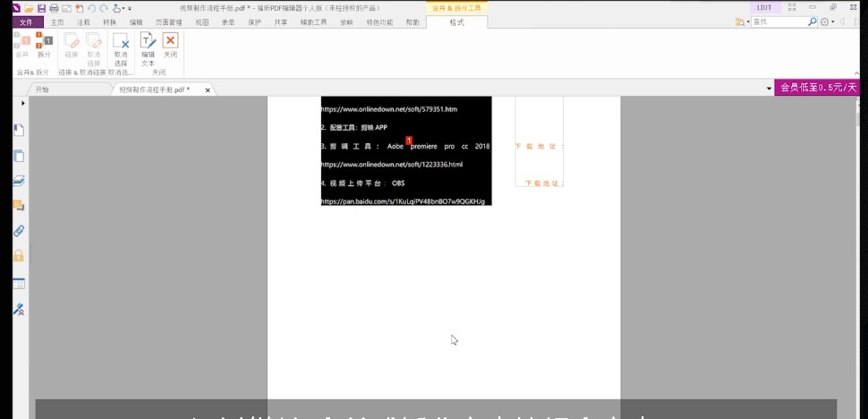868x419 pixels.
Task: Switch to the 视图 ribbon tab
Action: [202, 22]
